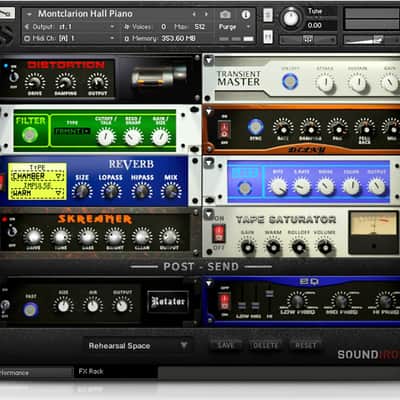Screen dimensions: 400x400
Task: Toggle the EQ red power switch
Action: (225, 301)
